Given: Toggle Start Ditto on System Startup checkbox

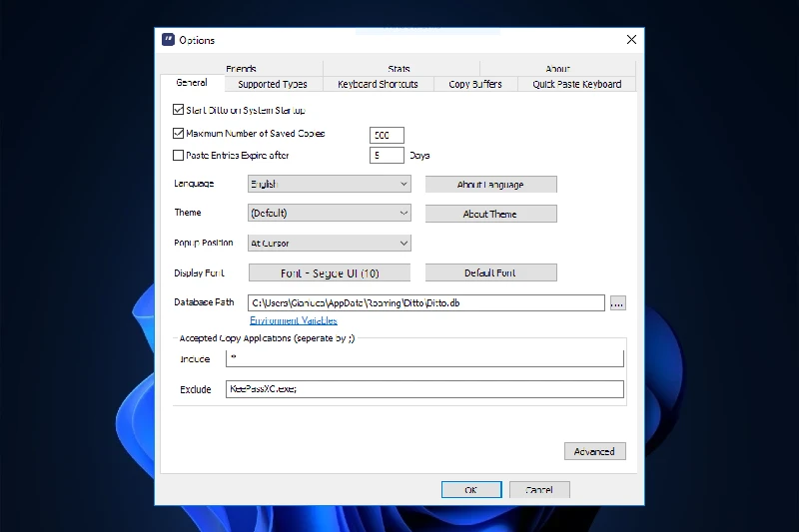Looking at the screenshot, I should pos(178,110).
